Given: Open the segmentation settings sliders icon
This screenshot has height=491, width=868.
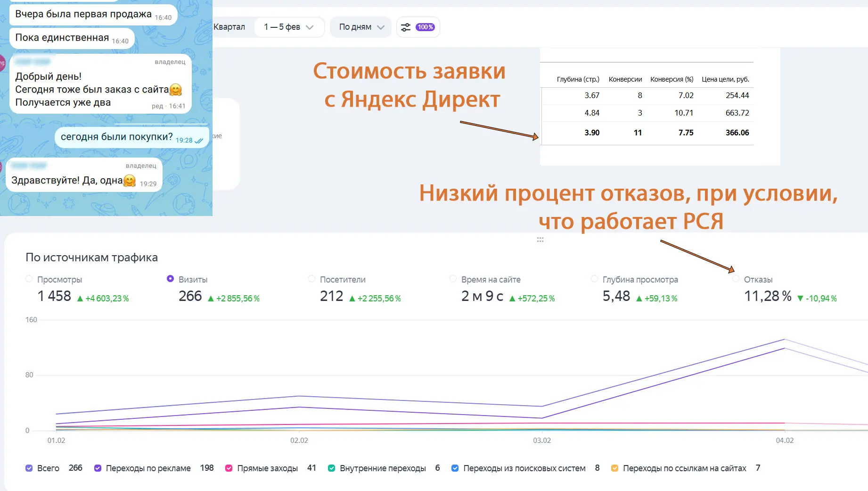Looking at the screenshot, I should (405, 27).
